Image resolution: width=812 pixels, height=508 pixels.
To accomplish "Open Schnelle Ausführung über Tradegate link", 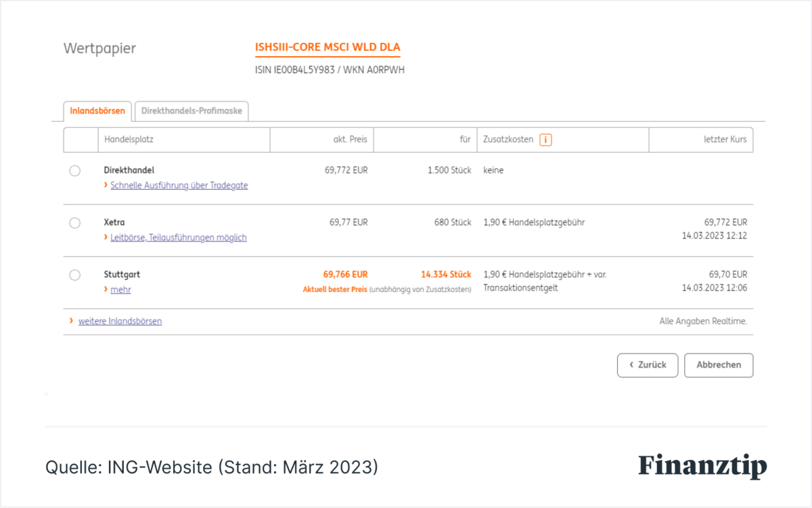I will point(179,185).
